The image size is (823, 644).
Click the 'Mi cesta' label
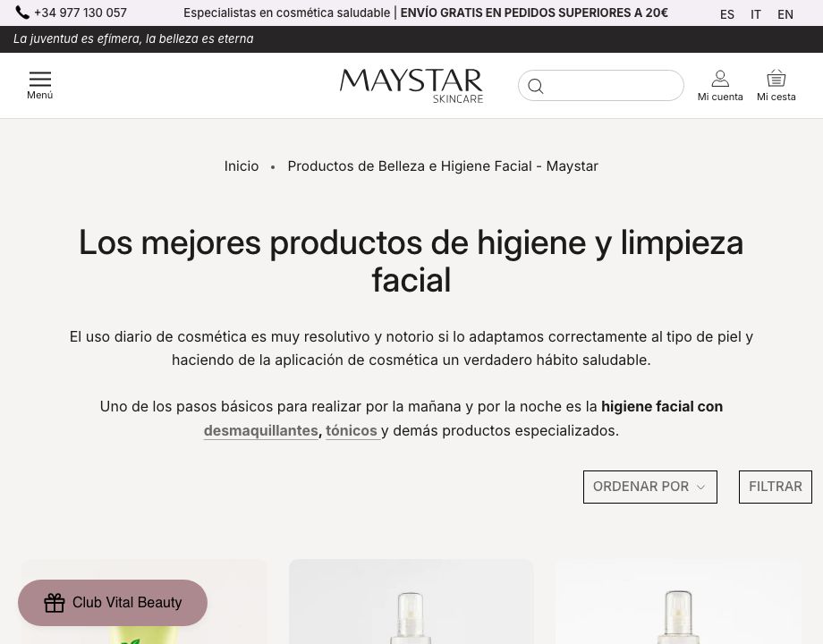776,97
